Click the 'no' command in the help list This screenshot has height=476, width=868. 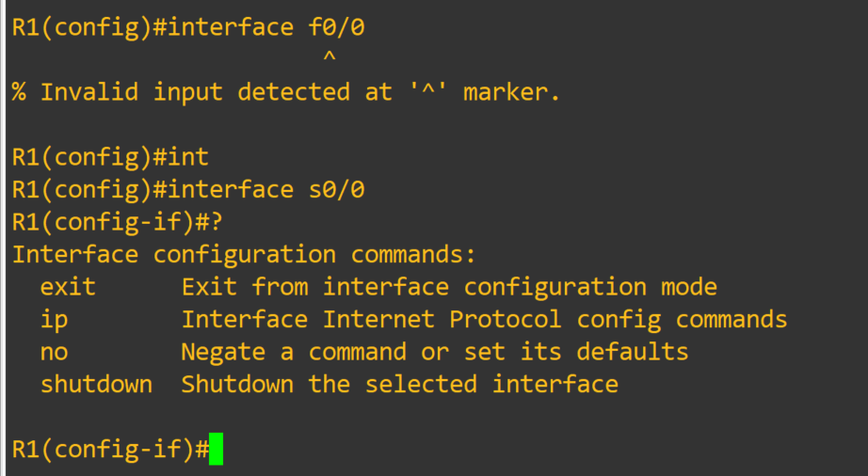click(x=54, y=352)
